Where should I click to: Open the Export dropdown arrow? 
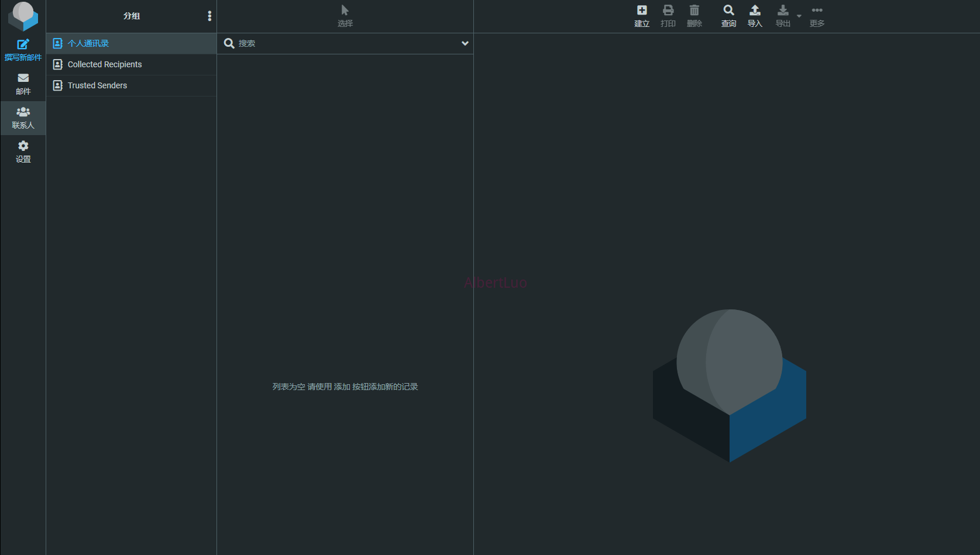click(x=799, y=16)
